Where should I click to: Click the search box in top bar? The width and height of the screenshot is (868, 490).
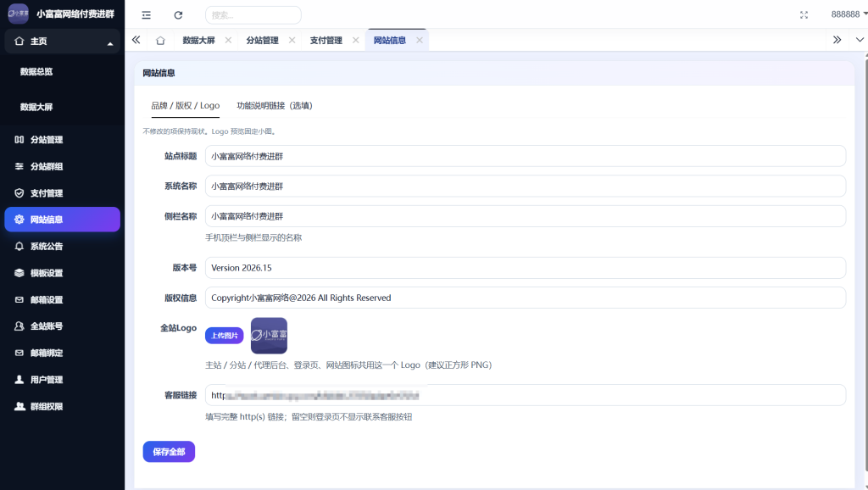tap(253, 15)
